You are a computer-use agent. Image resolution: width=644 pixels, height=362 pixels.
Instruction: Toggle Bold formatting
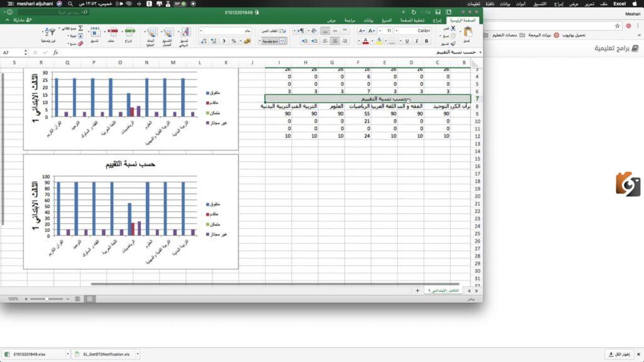(x=426, y=41)
